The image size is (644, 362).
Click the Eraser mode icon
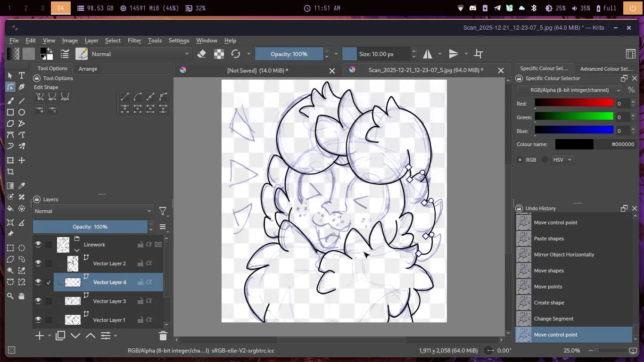click(x=202, y=54)
